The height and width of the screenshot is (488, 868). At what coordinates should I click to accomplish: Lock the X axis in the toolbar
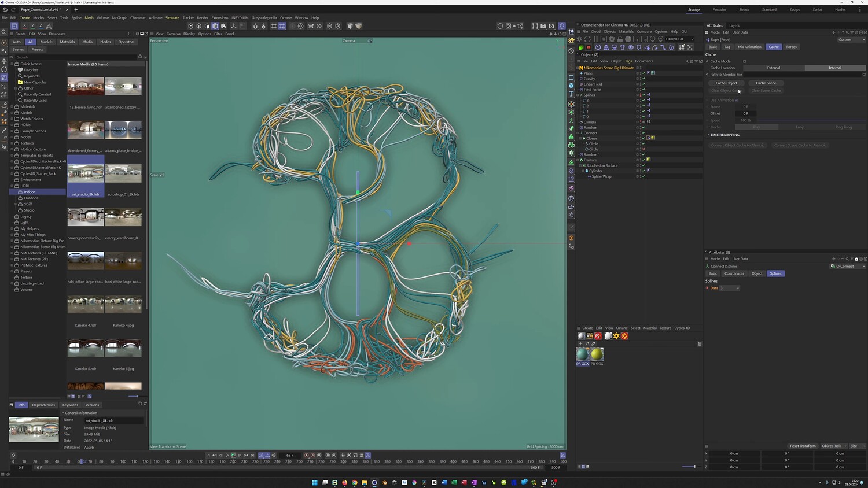(x=24, y=26)
